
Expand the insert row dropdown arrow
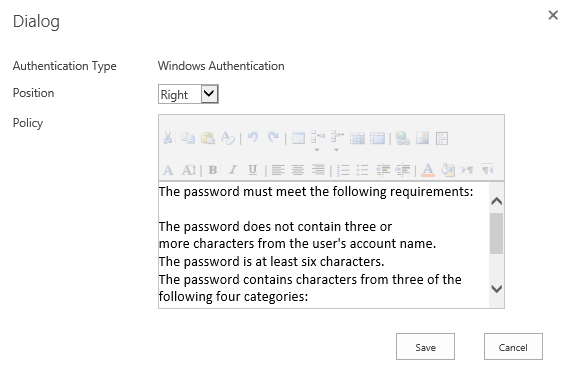pyautogui.click(x=317, y=150)
